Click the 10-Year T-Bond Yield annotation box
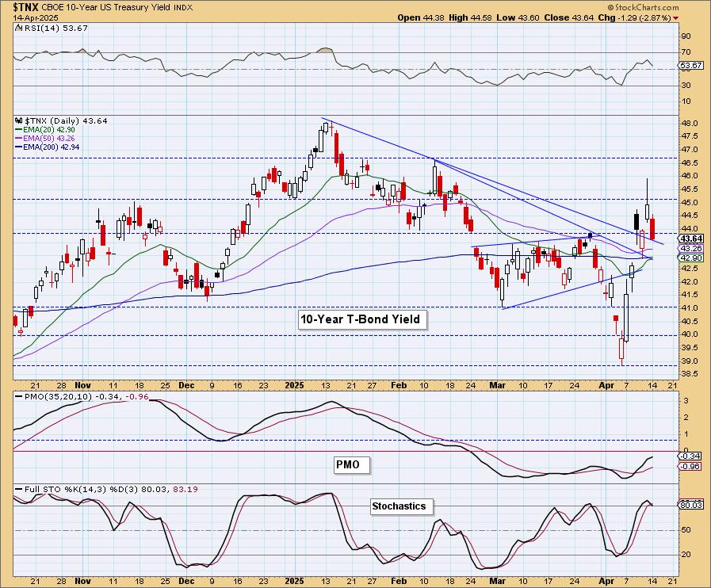Screen dimensions: 711x588 point(362,319)
